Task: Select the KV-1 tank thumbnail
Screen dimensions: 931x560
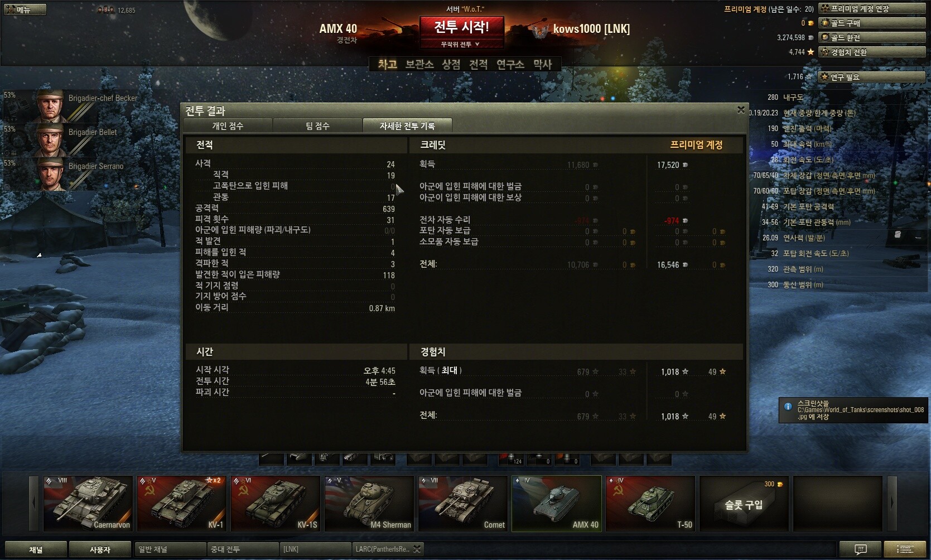Action: [181, 503]
